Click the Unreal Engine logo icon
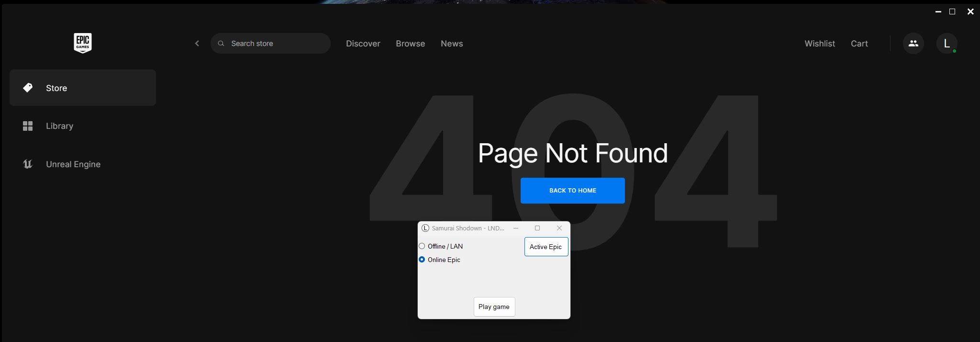The height and width of the screenshot is (342, 980). (x=28, y=164)
